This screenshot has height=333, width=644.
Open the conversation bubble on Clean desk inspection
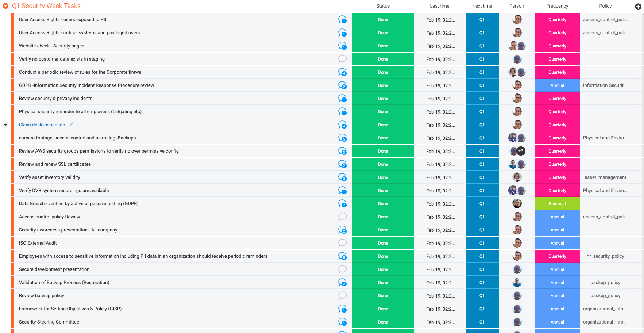coord(342,125)
